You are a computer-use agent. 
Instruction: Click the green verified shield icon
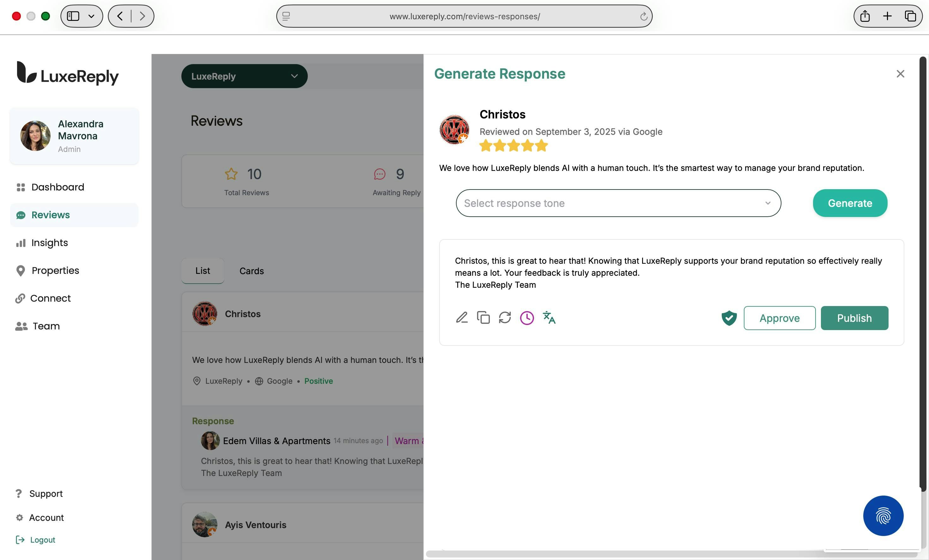click(729, 318)
